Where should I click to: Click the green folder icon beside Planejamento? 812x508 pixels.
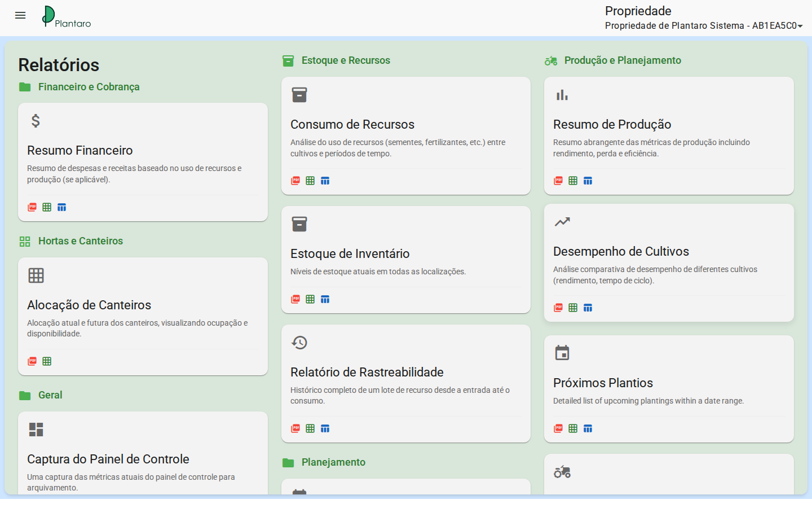click(288, 463)
